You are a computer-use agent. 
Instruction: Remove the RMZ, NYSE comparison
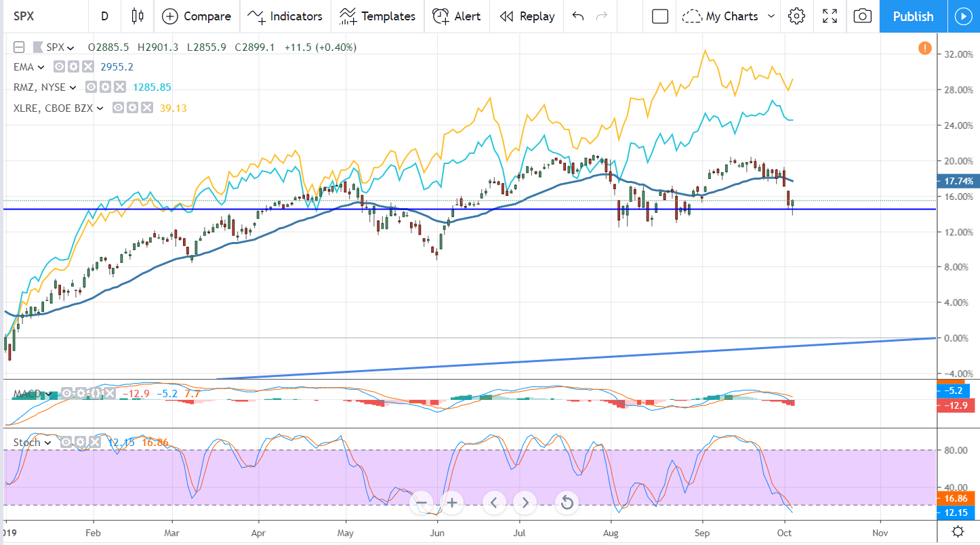119,87
